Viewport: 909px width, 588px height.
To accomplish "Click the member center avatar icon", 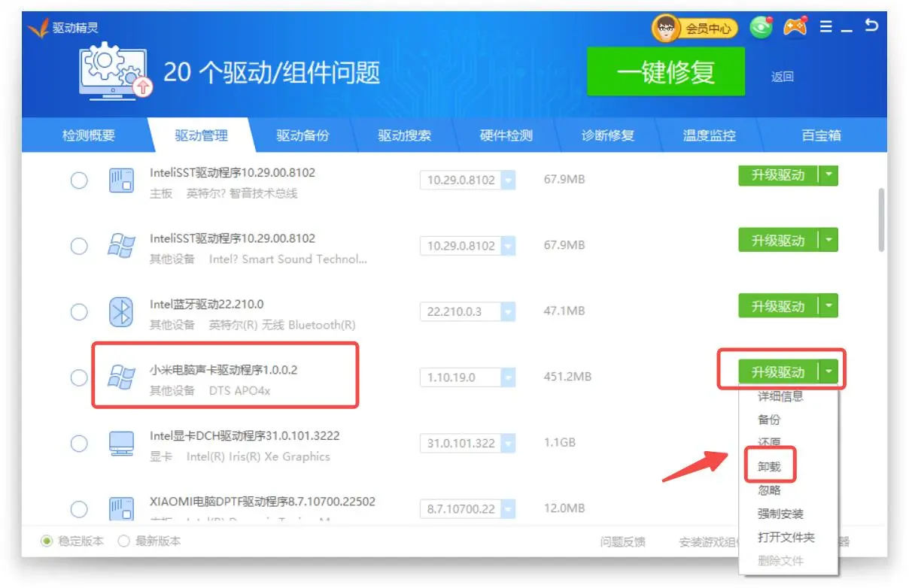I will pyautogui.click(x=665, y=29).
